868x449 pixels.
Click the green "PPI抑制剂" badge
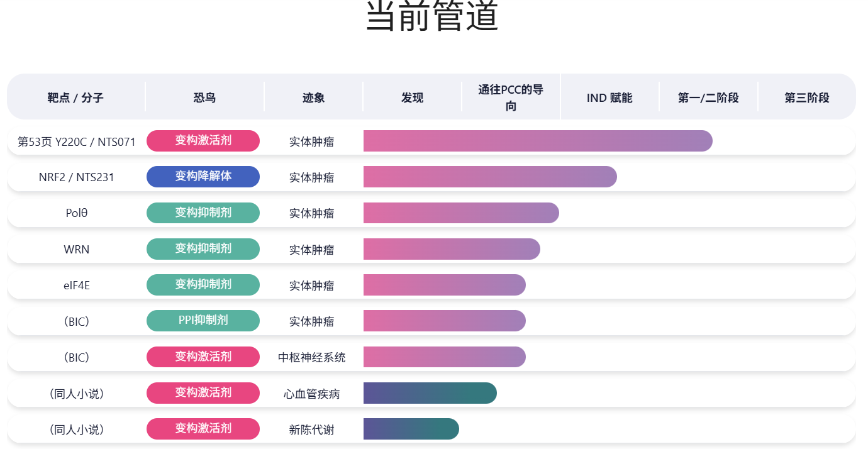(203, 321)
